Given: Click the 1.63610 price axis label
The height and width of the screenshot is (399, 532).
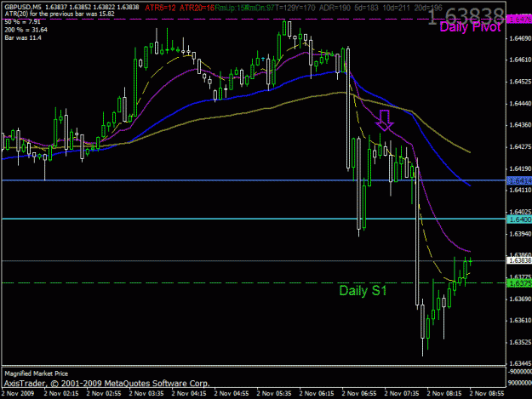Looking at the screenshot, I should pyautogui.click(x=520, y=321).
